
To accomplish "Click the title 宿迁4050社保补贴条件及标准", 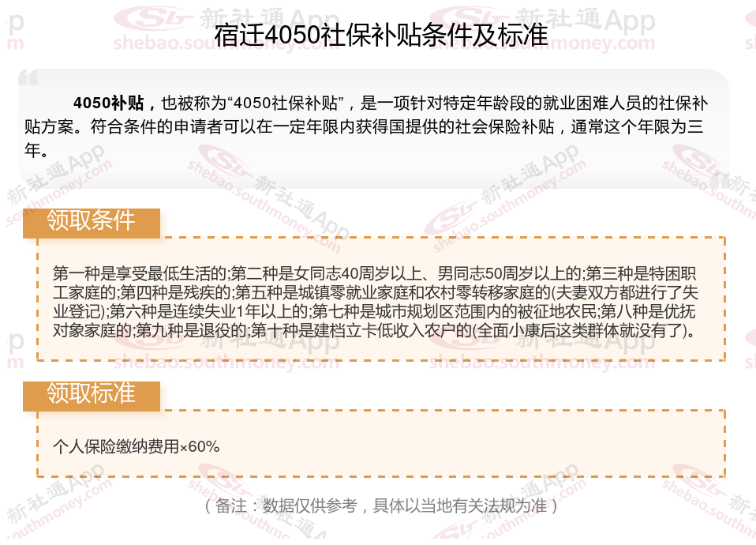I will 381,35.
